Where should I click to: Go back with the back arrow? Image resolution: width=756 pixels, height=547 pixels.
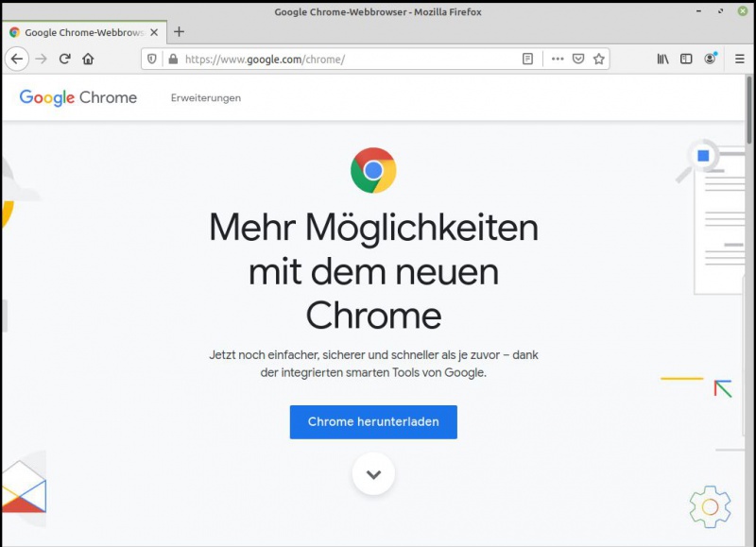pyautogui.click(x=17, y=59)
